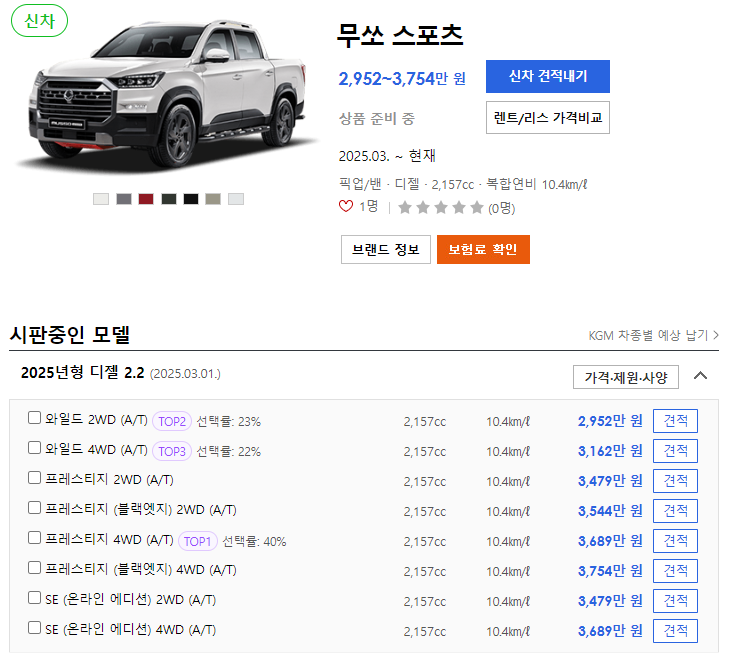The width and height of the screenshot is (732, 663).
Task: Click 선택률: 23% text
Action: [228, 422]
